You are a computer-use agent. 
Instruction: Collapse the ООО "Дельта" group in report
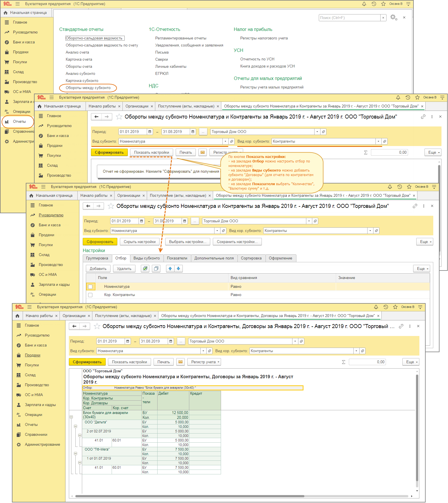click(x=76, y=426)
